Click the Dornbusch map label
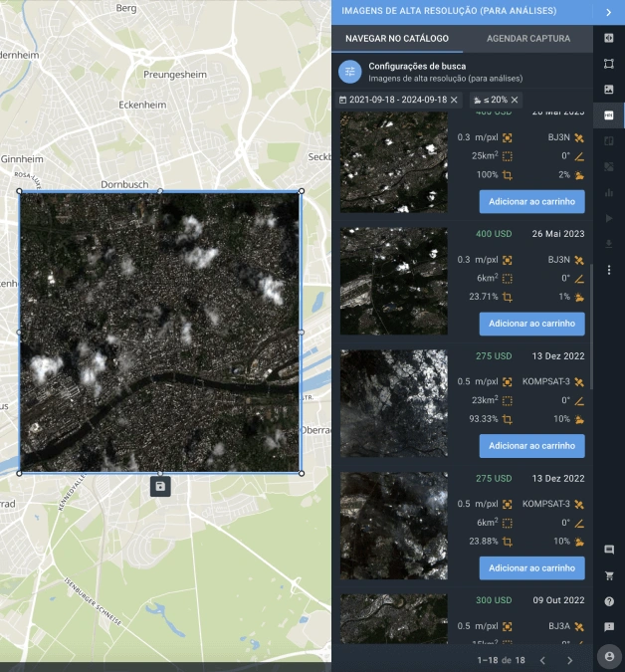 pos(124,185)
